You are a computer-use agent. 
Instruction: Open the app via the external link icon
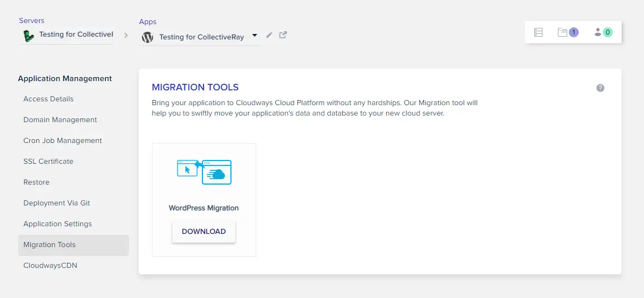click(283, 35)
